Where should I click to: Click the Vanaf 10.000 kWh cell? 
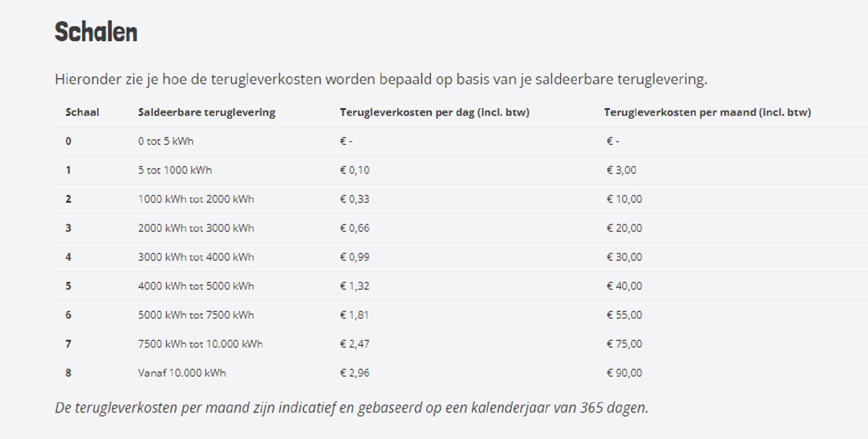[x=182, y=373]
